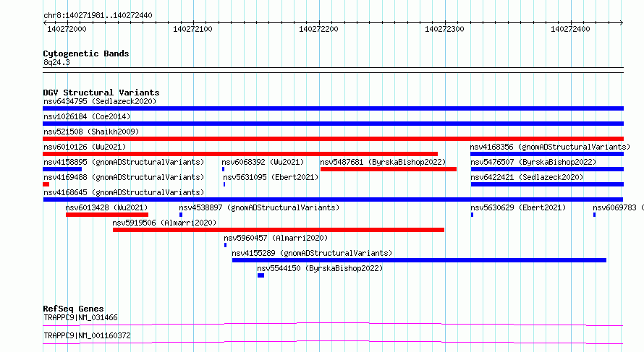The width and height of the screenshot is (644, 352).
Task: Select the blue bar for nsv6434795
Action: click(x=333, y=108)
